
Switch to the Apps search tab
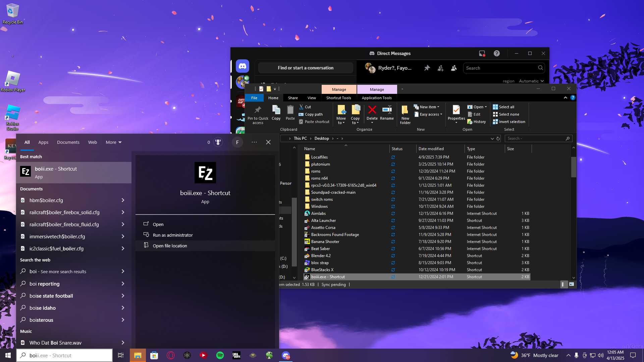43,142
